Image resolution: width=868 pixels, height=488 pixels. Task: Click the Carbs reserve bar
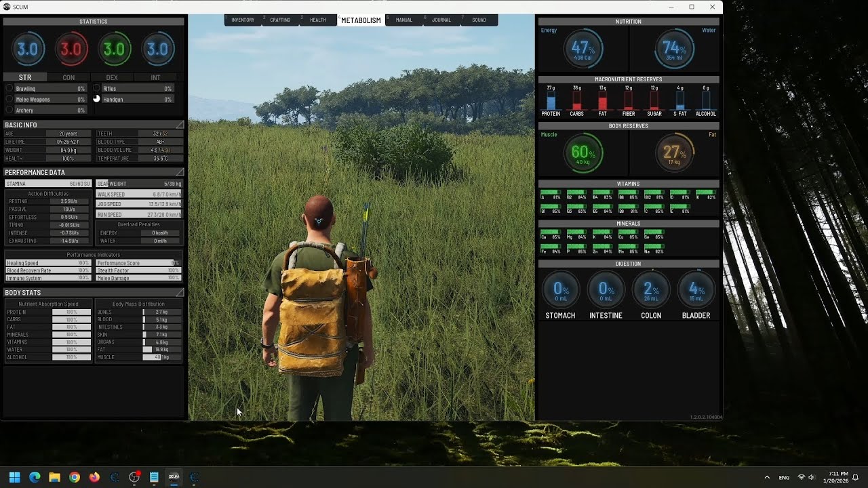[x=577, y=100]
